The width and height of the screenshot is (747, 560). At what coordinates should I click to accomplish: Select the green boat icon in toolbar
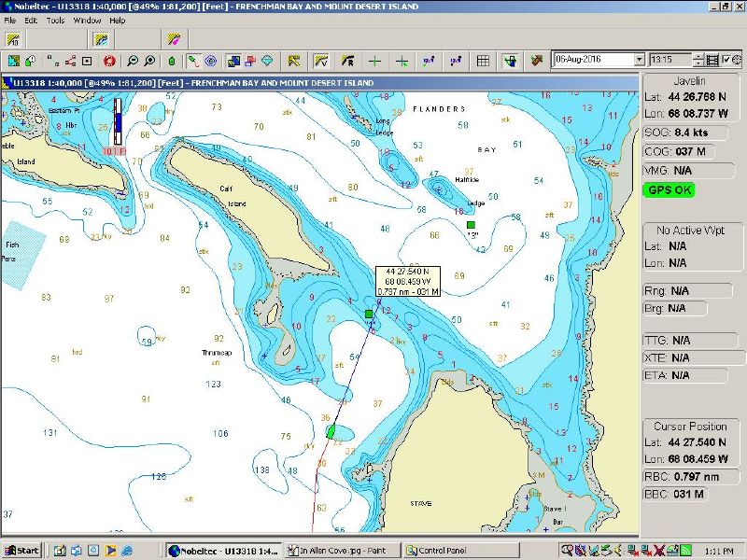click(x=172, y=61)
